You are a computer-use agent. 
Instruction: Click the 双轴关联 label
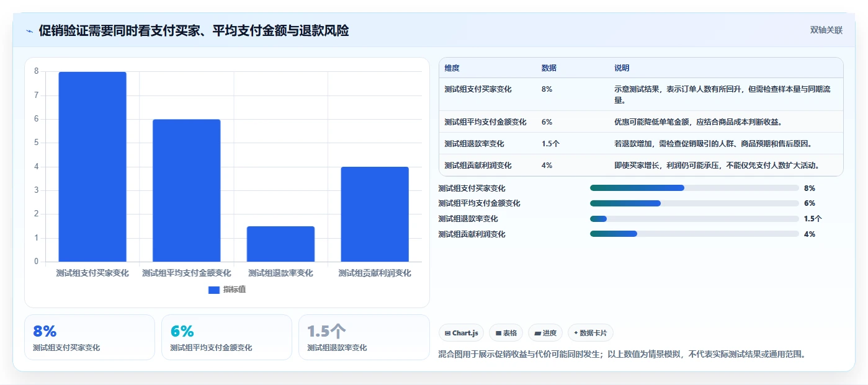tap(826, 30)
